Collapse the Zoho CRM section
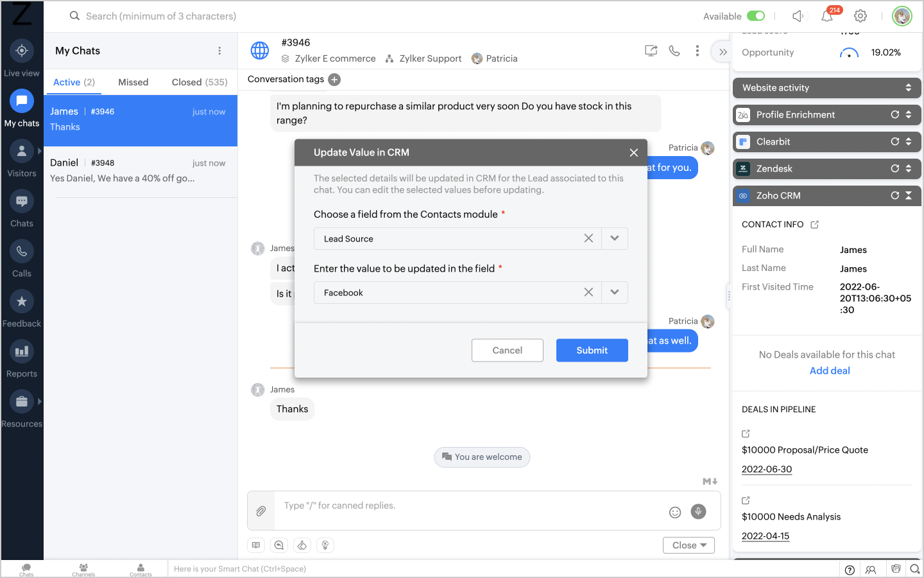This screenshot has height=578, width=924. [x=909, y=196]
